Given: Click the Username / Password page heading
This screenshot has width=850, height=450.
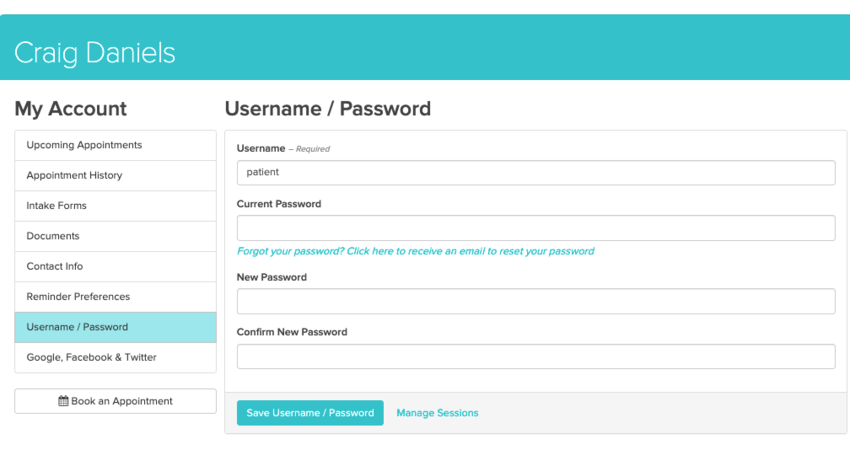Looking at the screenshot, I should coord(328,109).
